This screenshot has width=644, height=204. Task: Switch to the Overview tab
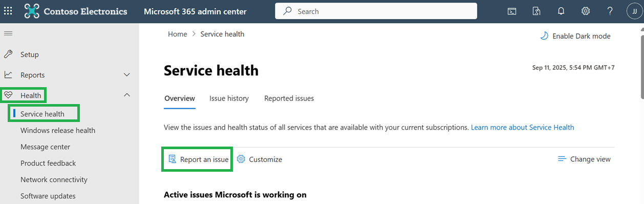pos(180,98)
